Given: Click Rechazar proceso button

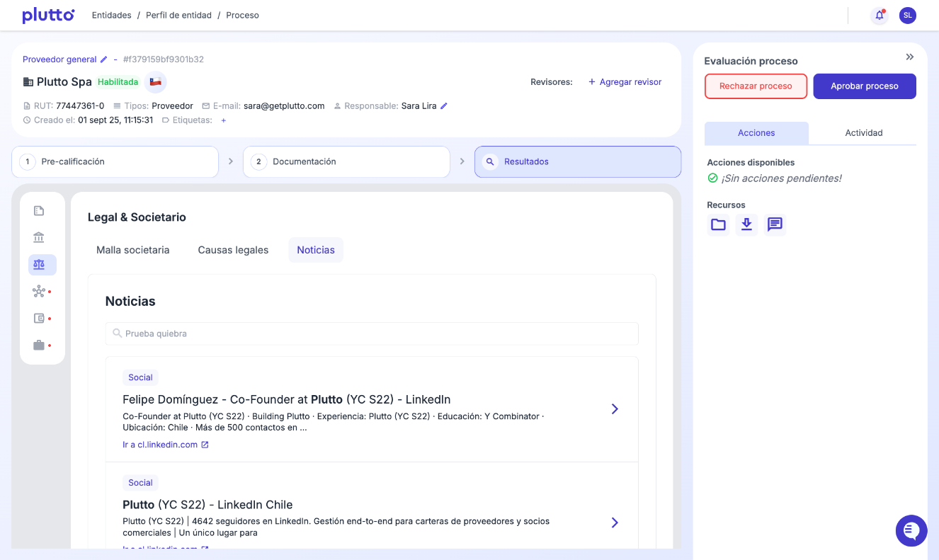Looking at the screenshot, I should click(x=756, y=86).
